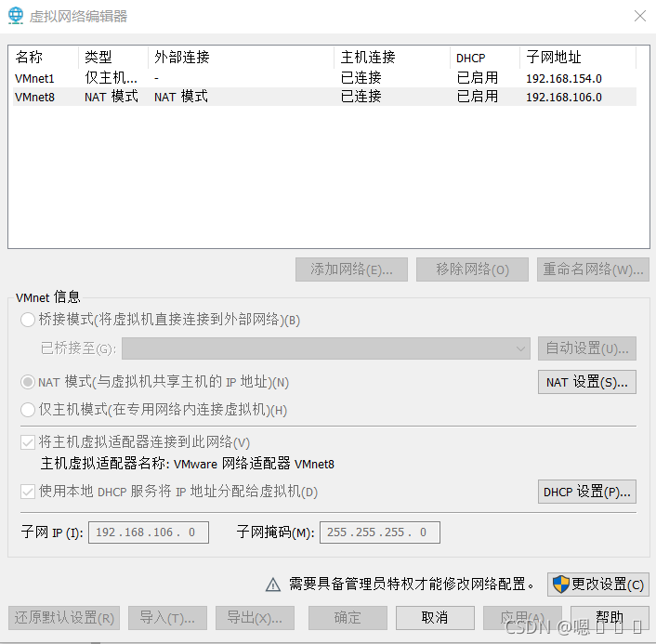
Task: Click the 自动设置(U)... button
Action: [587, 348]
